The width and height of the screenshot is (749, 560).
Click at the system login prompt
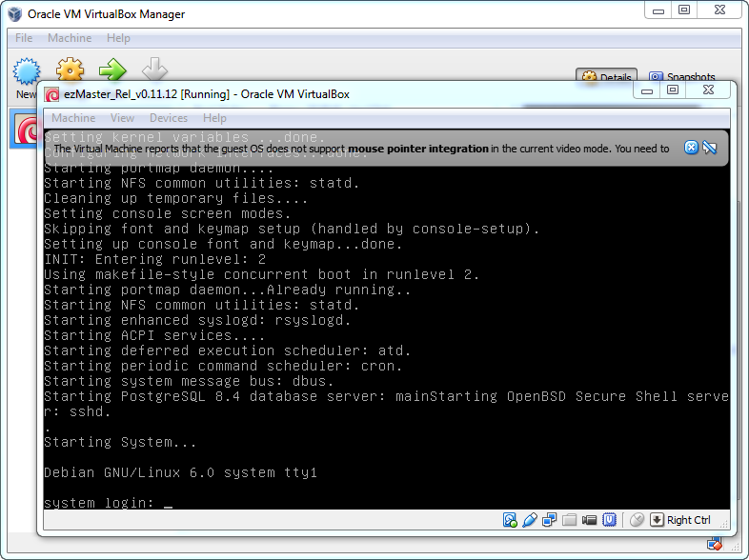click(108, 503)
